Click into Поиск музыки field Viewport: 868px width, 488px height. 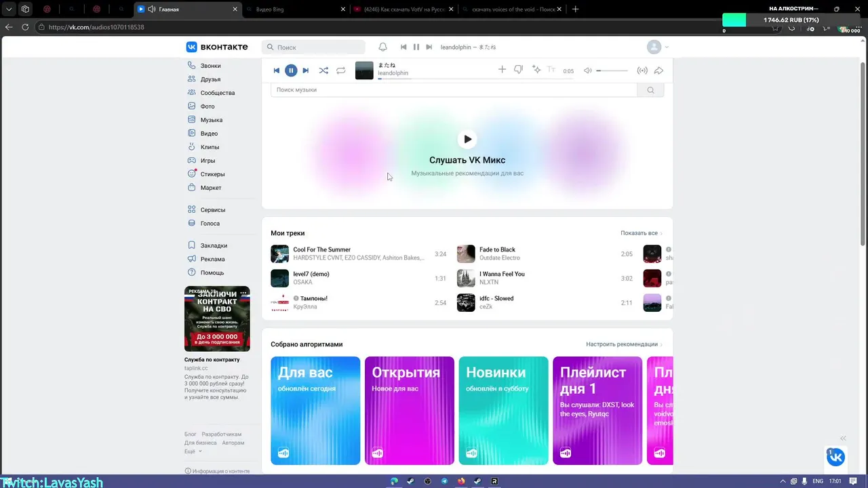pyautogui.click(x=454, y=89)
